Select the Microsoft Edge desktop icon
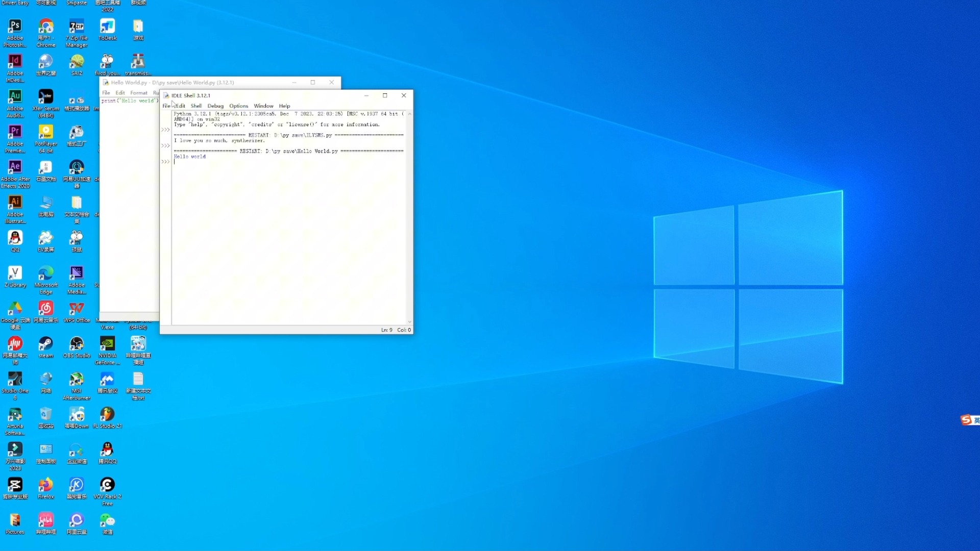The height and width of the screenshot is (551, 980). pyautogui.click(x=46, y=280)
